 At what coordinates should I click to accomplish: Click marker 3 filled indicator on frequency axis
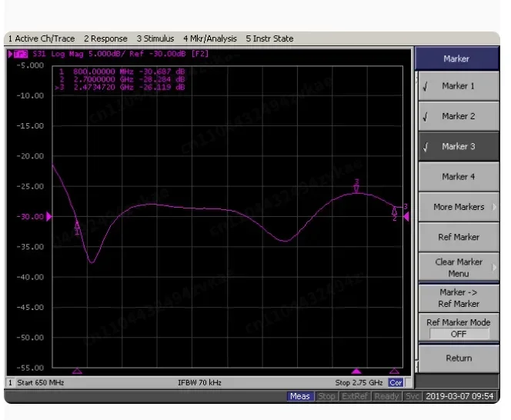click(356, 371)
